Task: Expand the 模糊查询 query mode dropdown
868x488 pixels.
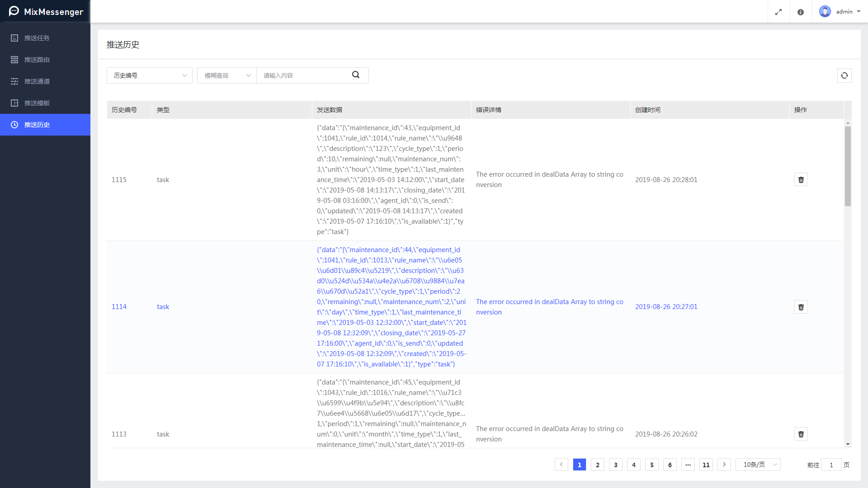Action: (x=226, y=75)
